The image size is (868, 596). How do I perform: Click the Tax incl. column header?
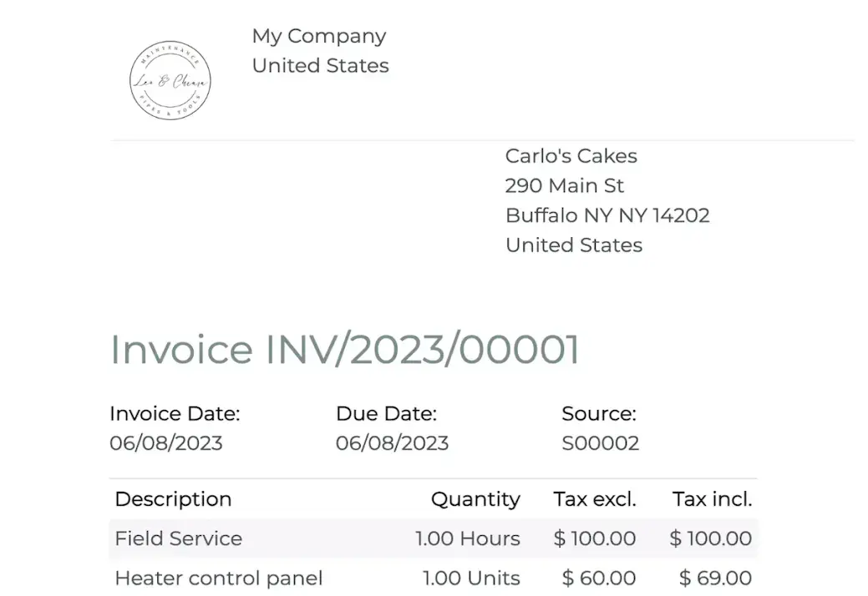tap(712, 499)
